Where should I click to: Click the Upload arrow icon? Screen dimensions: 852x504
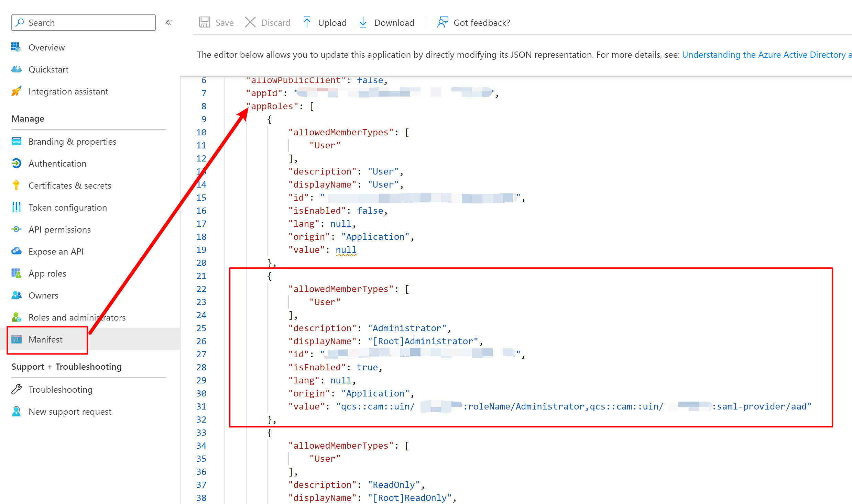pyautogui.click(x=307, y=22)
